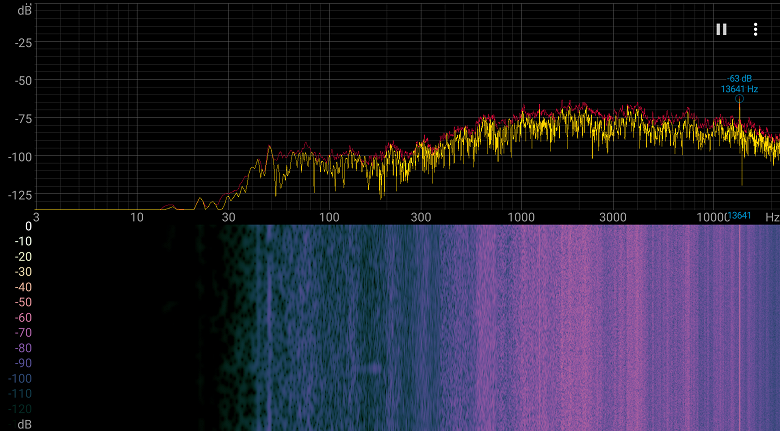Click the Hz unit label on the axis
The width and height of the screenshot is (780, 431).
(x=772, y=217)
